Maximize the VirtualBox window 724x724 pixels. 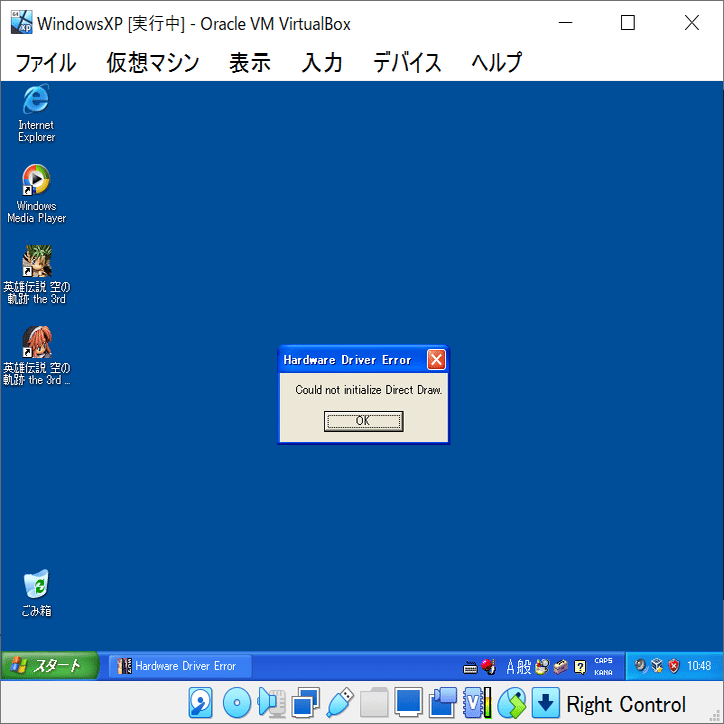[627, 22]
